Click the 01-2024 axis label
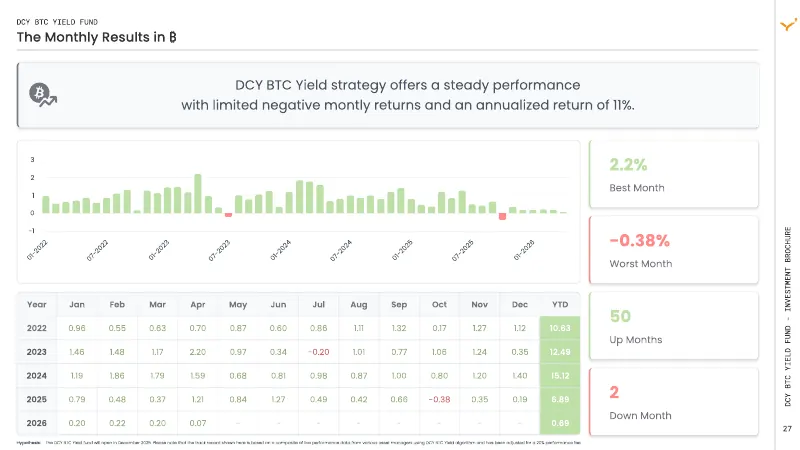 (280, 250)
